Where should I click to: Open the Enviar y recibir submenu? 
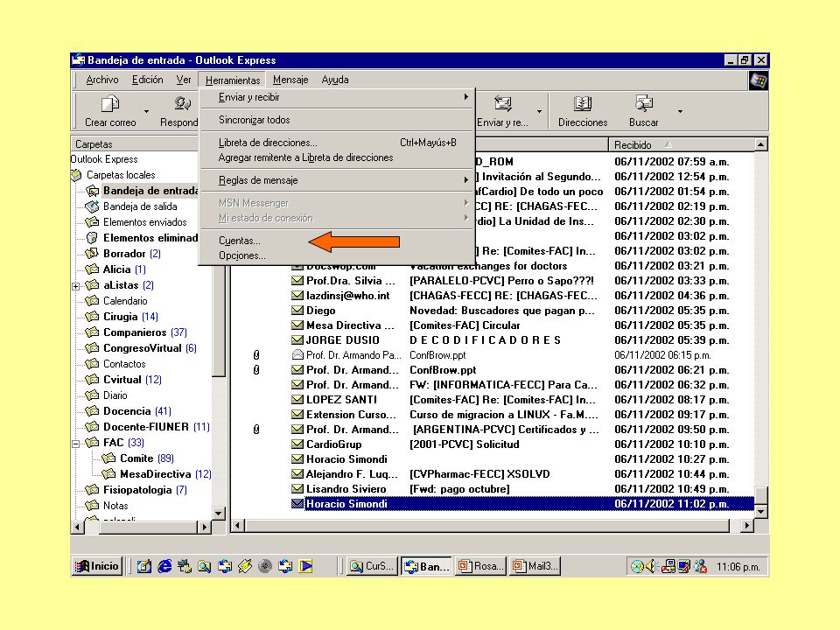(337, 97)
